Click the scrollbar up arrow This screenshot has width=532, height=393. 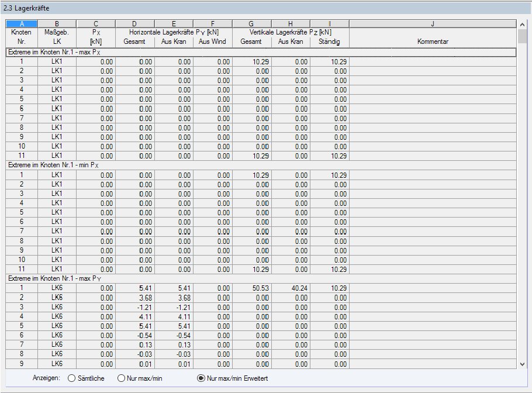tap(522, 25)
